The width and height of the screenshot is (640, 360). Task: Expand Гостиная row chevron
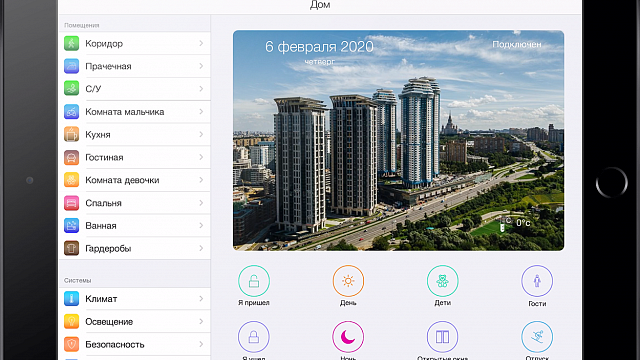[201, 157]
